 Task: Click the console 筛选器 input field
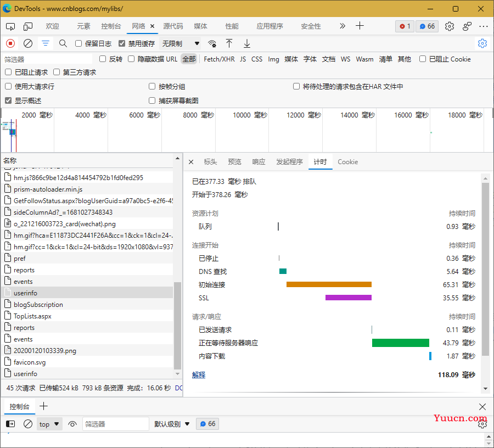116,424
